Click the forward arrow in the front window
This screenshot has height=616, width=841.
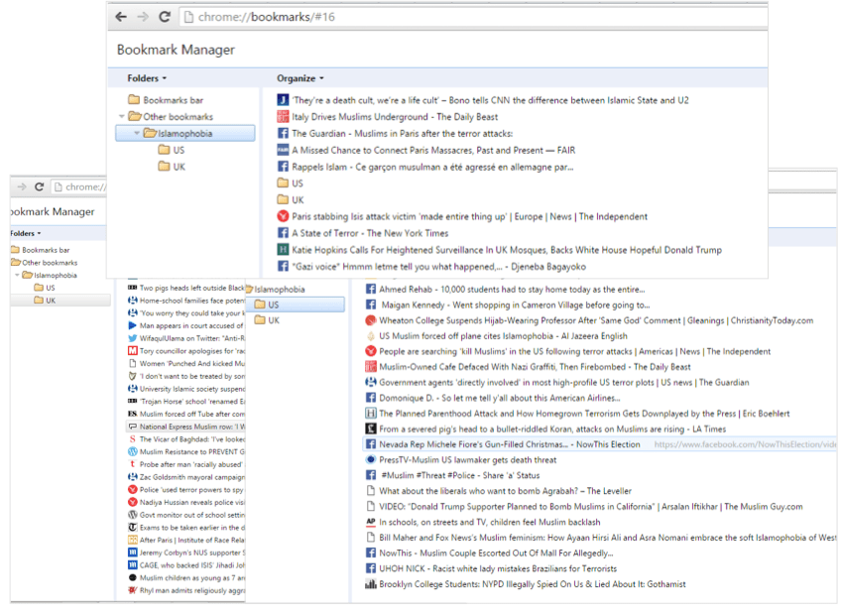[143, 17]
